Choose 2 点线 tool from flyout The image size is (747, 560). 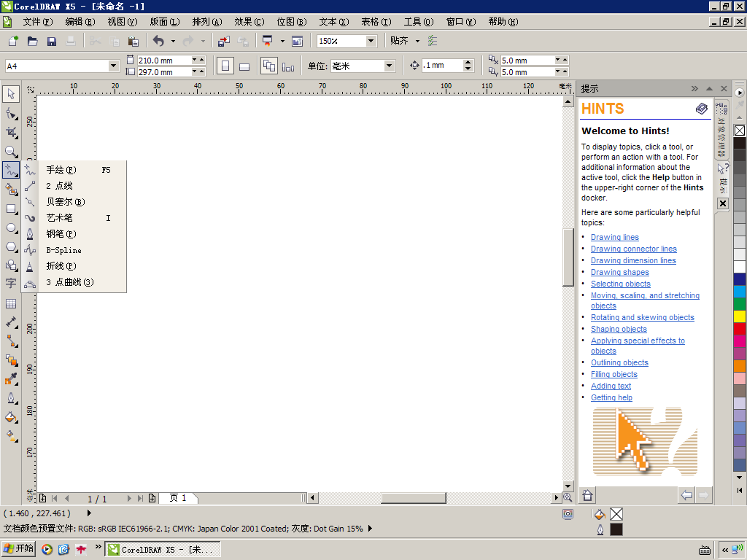pos(74,186)
